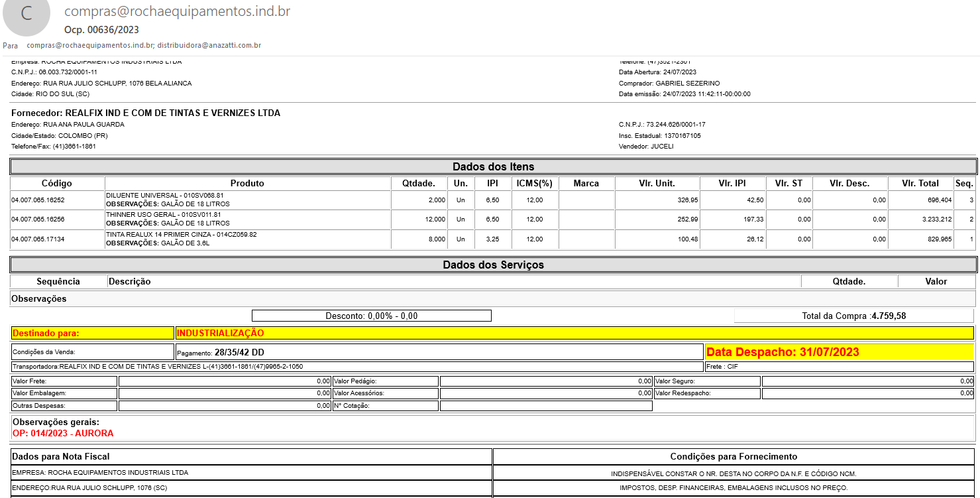Click the Vlr. Total column header

tap(920, 183)
